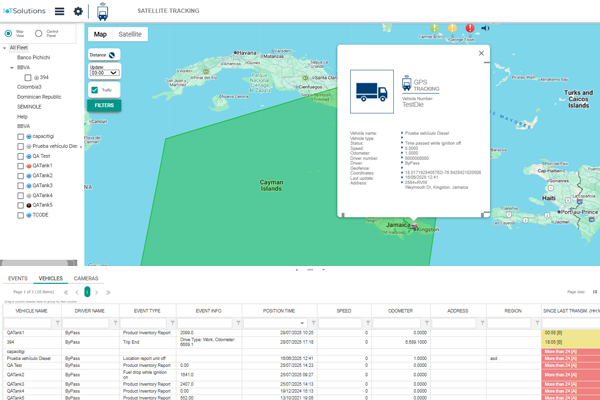The height and width of the screenshot is (400, 600).
Task: Select page 1 in the pager
Action: tap(87, 292)
